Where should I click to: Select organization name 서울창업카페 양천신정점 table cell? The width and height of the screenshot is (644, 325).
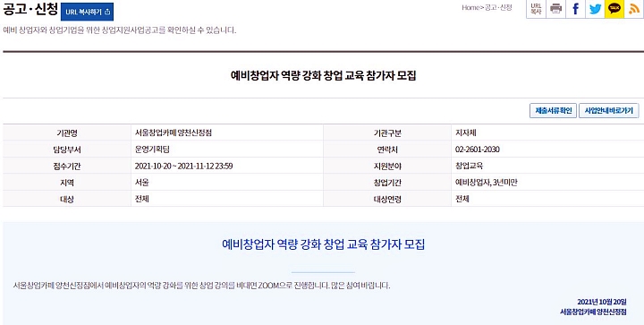click(x=226, y=133)
